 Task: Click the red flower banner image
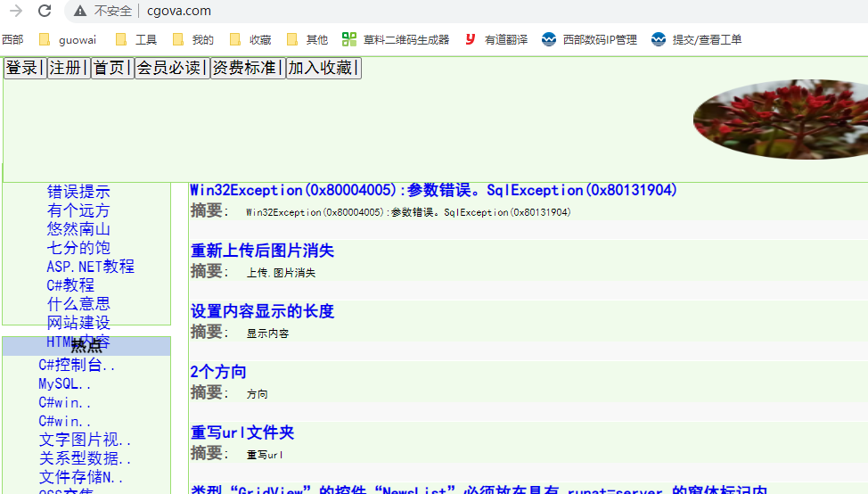(x=781, y=119)
